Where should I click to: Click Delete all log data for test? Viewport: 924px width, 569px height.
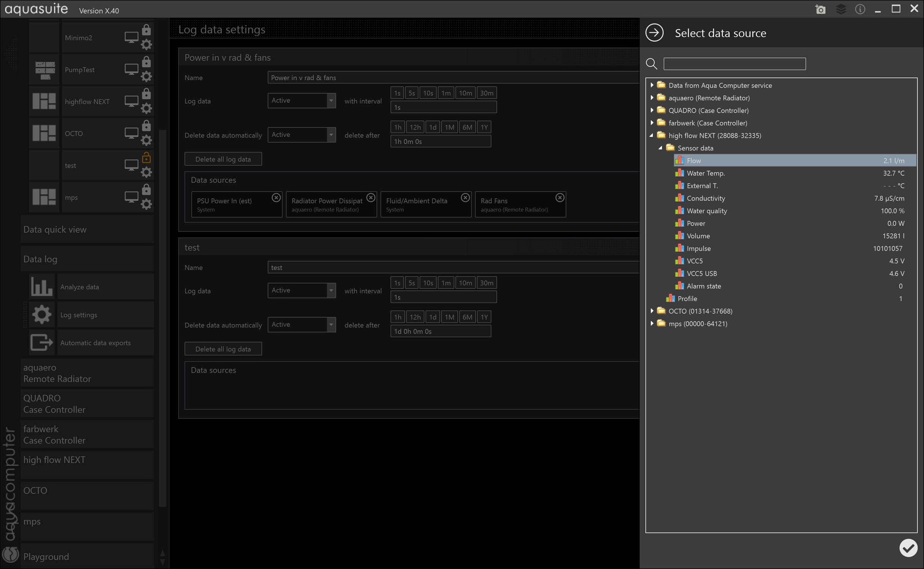click(223, 349)
